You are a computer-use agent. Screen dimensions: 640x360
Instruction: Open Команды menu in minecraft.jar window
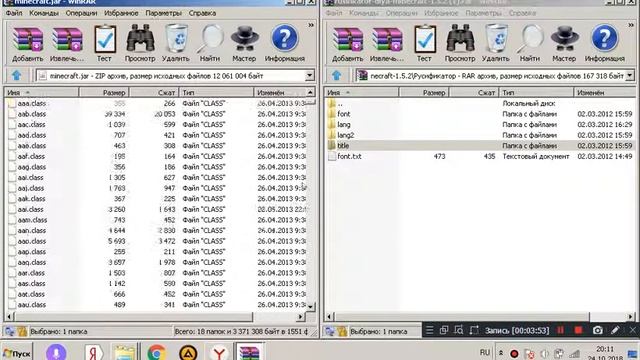click(x=44, y=13)
